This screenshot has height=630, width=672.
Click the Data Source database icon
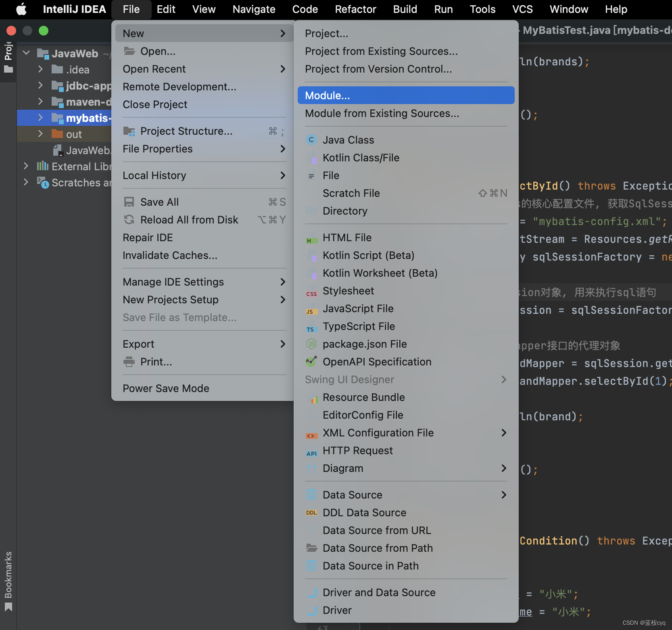[311, 495]
